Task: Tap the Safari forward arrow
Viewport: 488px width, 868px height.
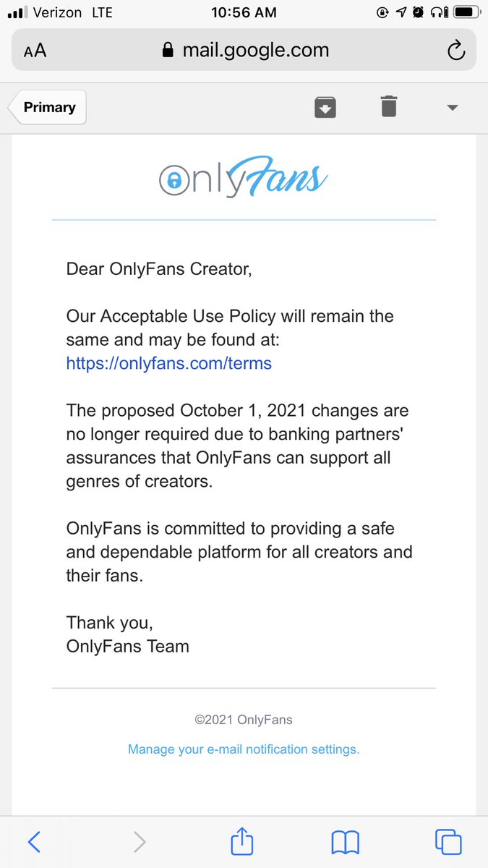Action: point(140,841)
